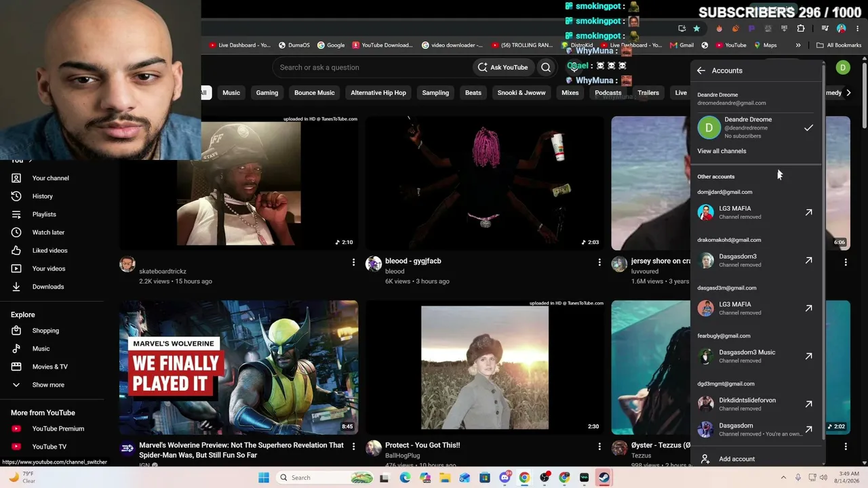Play the Marvel's Wolverine Preview thumbnail
The image size is (868, 488).
(x=239, y=367)
